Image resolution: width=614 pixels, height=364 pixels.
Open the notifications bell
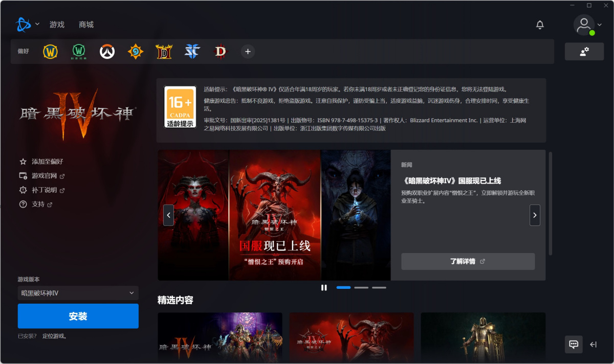tap(540, 25)
